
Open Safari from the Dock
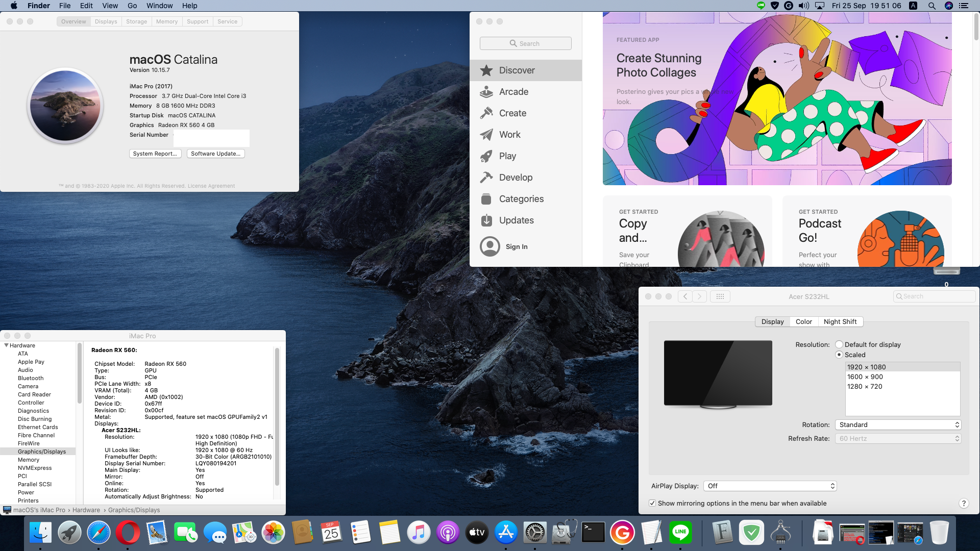[99, 533]
